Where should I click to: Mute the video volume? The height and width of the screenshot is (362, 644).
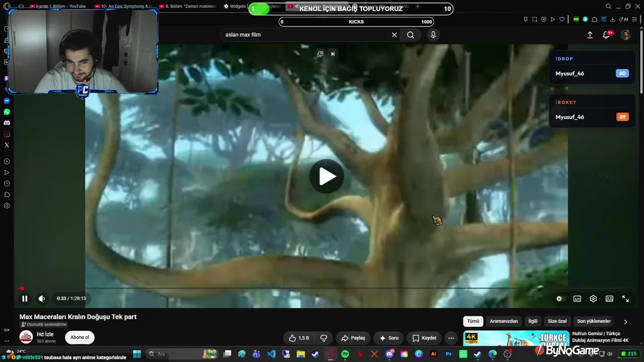pyautogui.click(x=42, y=299)
